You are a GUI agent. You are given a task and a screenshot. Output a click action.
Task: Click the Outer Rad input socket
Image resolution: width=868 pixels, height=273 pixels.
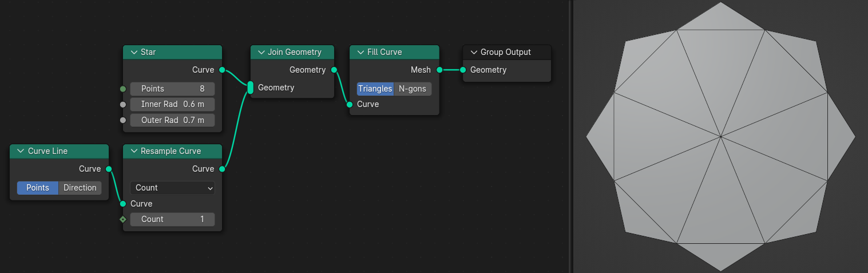(122, 120)
